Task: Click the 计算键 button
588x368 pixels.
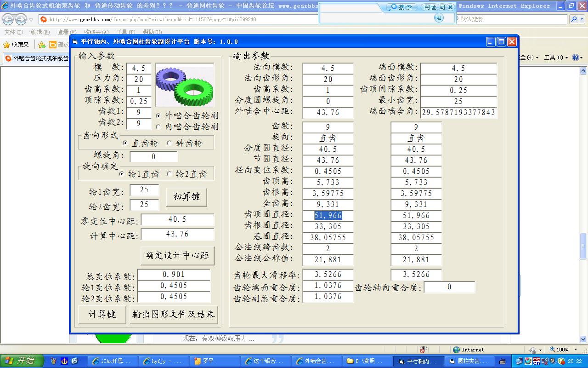Action: click(102, 315)
